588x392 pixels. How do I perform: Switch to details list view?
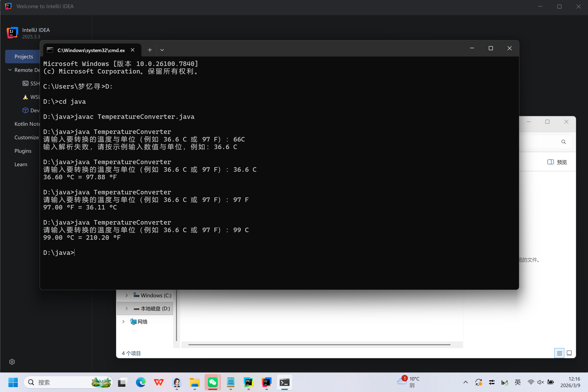pos(559,353)
